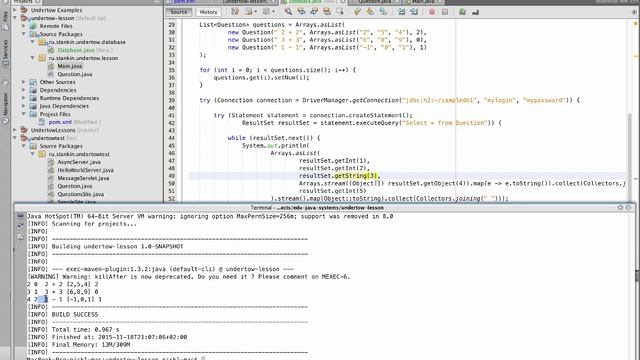640x360 pixels.
Task: Select Database.java file in project tree
Action: [x=76, y=50]
